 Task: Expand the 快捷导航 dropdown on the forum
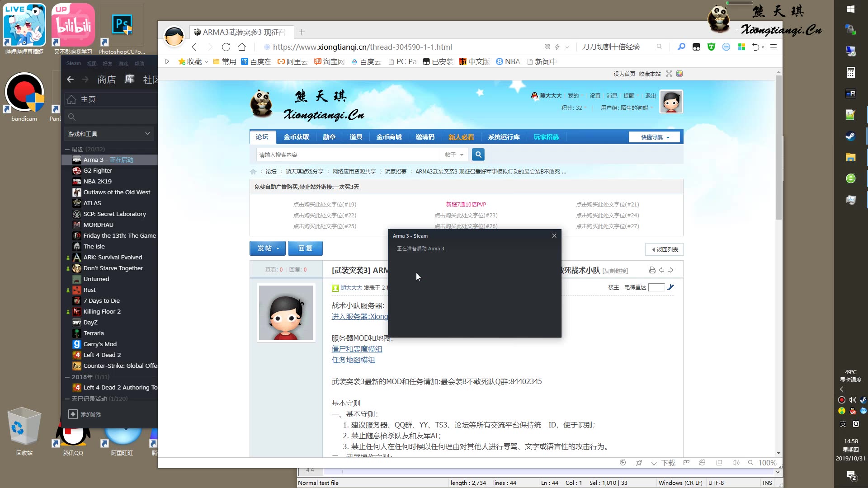coord(654,137)
